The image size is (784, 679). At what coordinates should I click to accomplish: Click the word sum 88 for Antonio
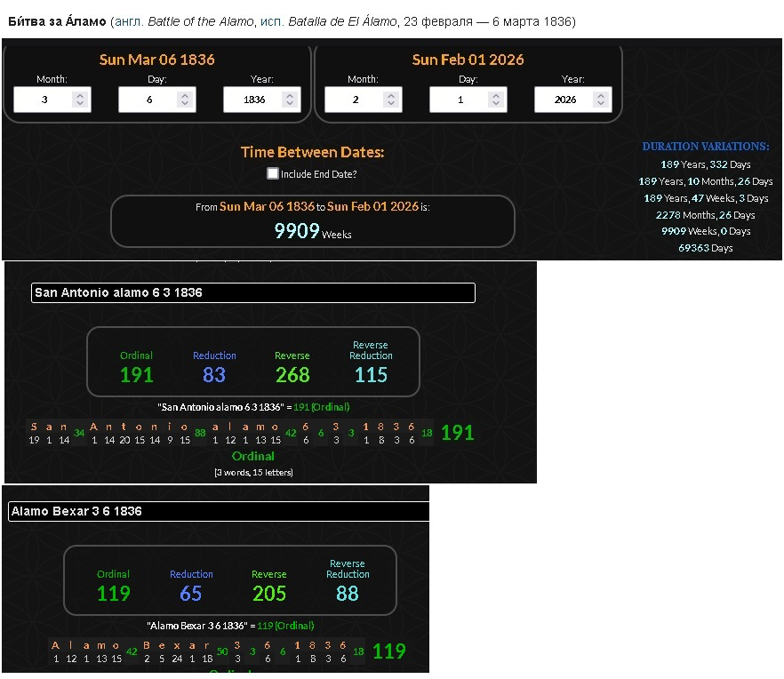point(200,433)
